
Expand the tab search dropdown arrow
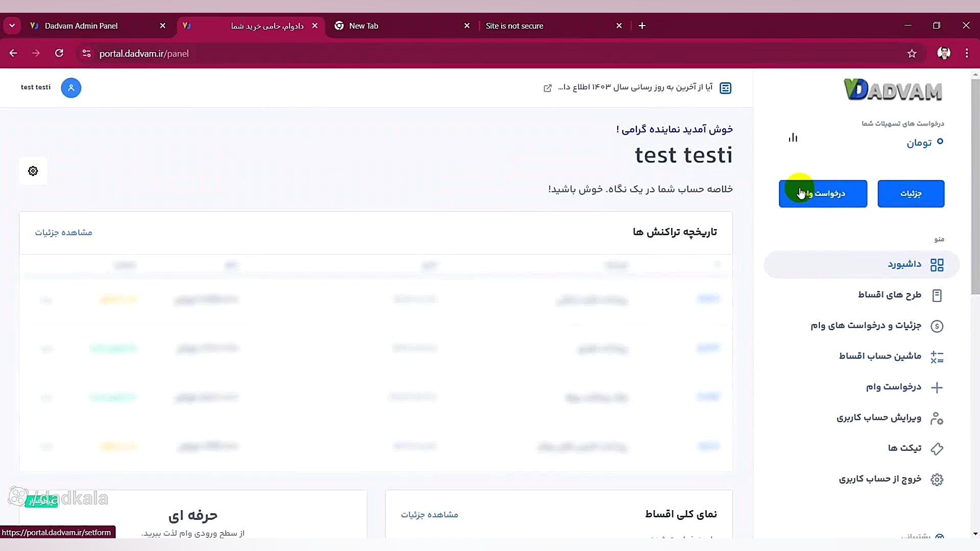click(12, 26)
